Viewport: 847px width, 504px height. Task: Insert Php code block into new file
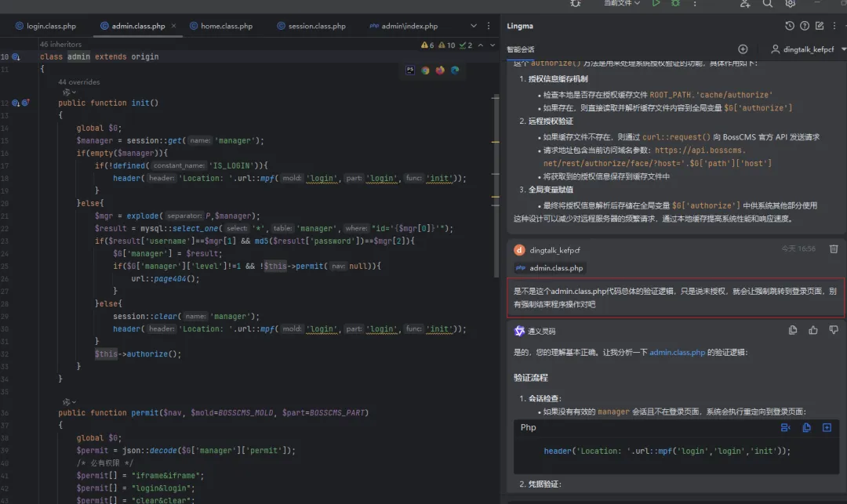click(x=827, y=427)
